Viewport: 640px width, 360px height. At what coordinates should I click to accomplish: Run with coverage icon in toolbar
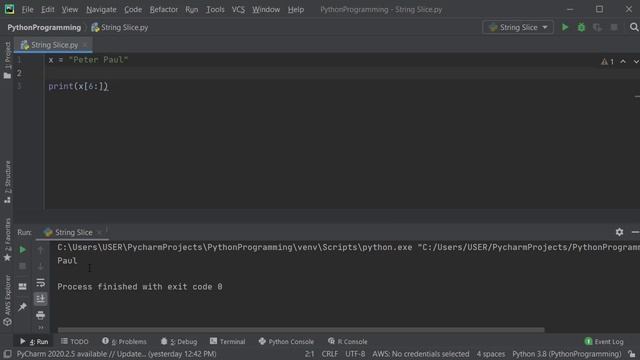tap(597, 27)
